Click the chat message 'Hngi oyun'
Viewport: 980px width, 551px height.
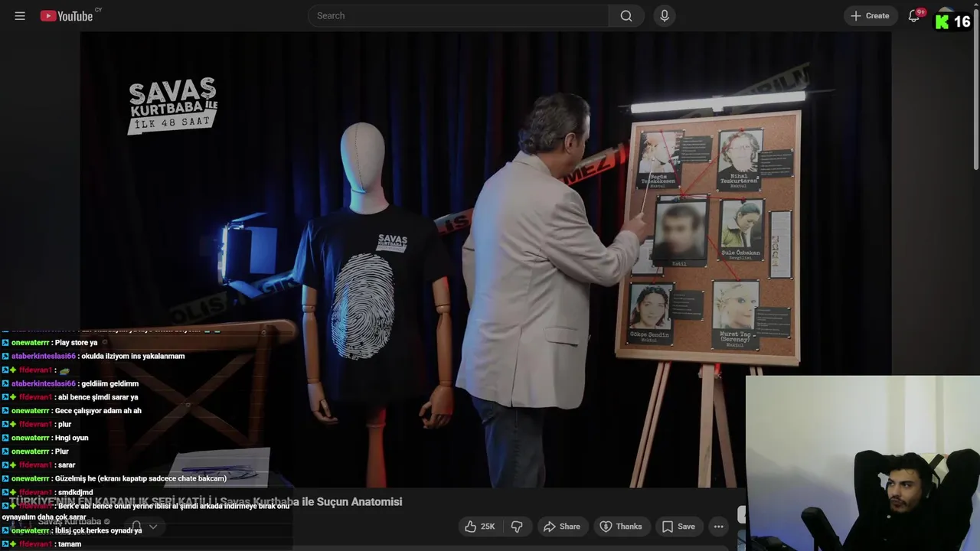pos(72,439)
